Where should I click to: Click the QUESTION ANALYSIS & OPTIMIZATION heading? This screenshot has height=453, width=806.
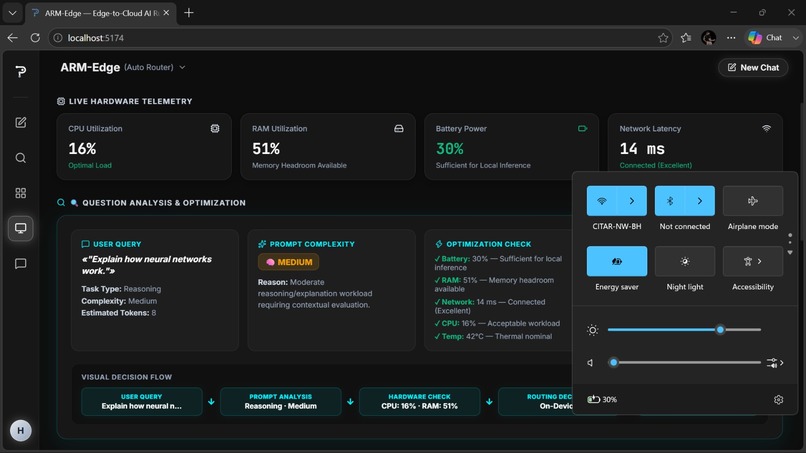click(164, 203)
